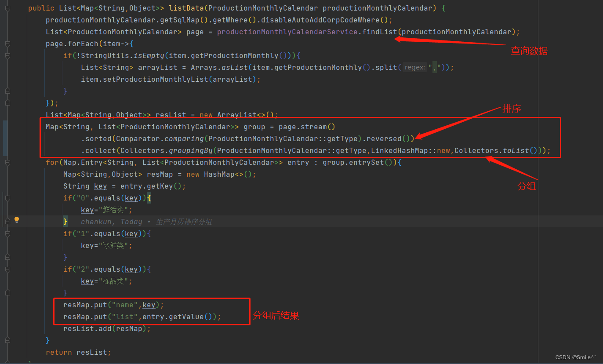Viewport: 603px width, 364px height.
Task: Click the listData method name
Action: pyautogui.click(x=186, y=8)
